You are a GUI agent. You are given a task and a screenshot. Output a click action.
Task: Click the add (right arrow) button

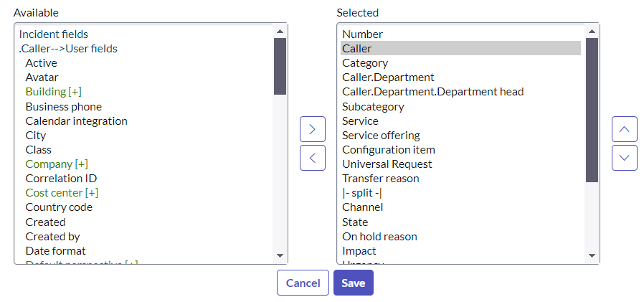click(312, 129)
